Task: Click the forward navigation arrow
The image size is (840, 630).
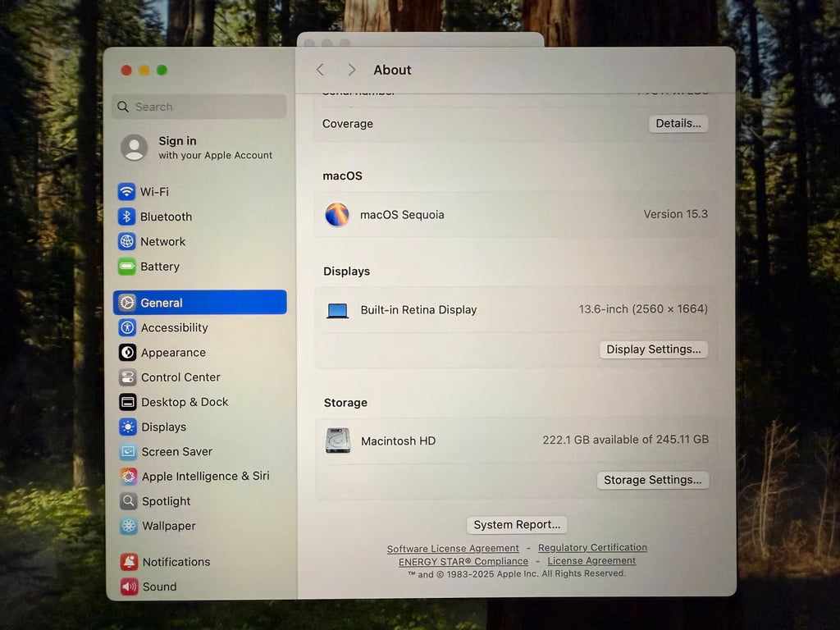Action: pos(350,70)
